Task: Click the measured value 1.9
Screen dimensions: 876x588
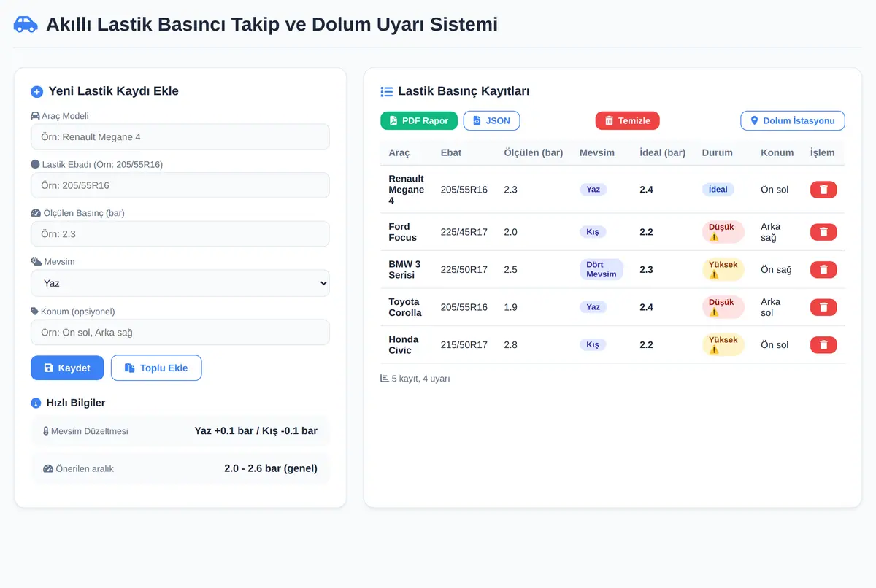Action: (x=511, y=307)
